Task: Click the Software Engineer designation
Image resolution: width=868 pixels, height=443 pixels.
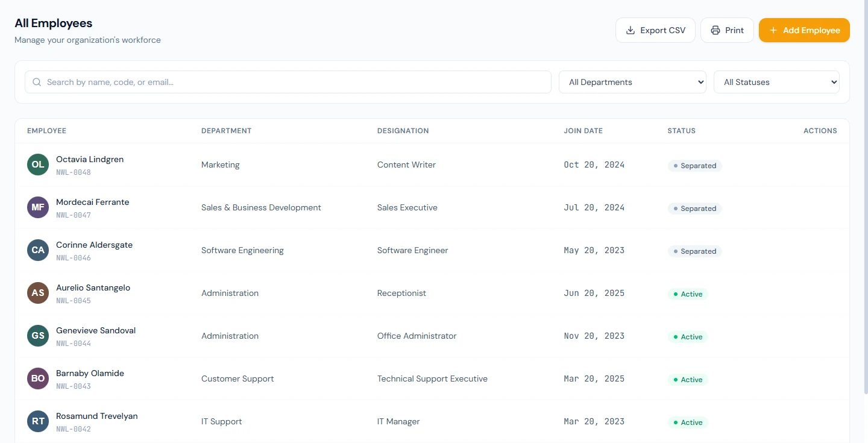Action: pyautogui.click(x=413, y=250)
